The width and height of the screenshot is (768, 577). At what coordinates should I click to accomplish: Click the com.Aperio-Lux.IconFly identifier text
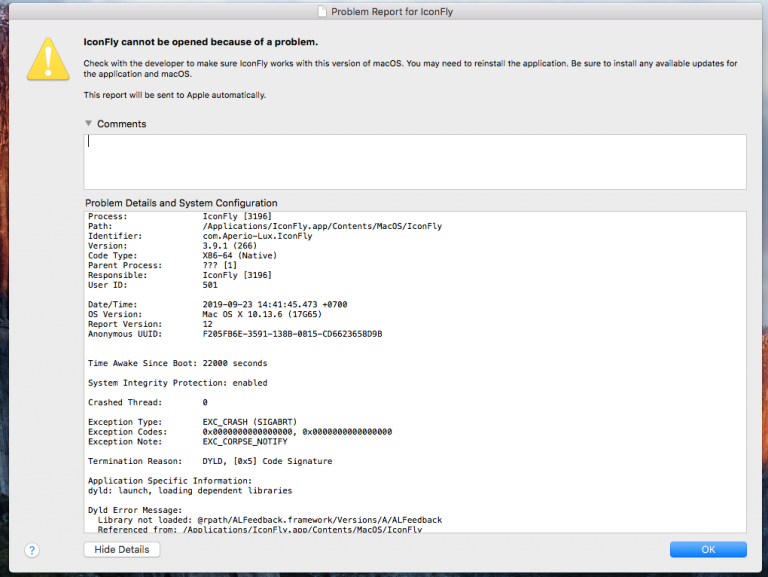(257, 236)
